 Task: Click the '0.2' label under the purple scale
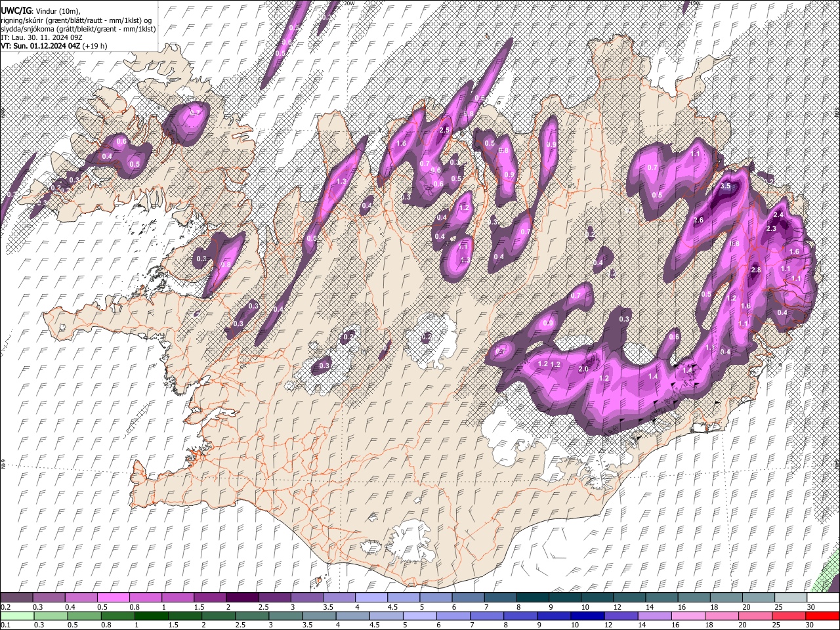tap(5, 607)
